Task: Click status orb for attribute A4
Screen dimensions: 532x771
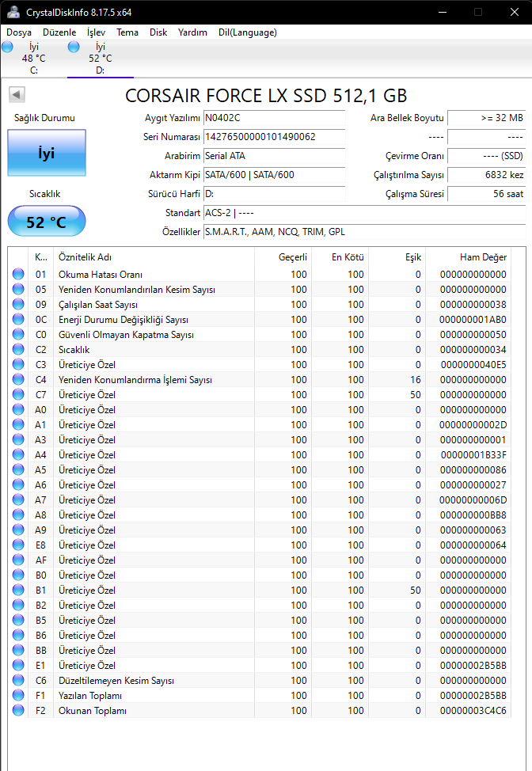Action: pyautogui.click(x=18, y=455)
